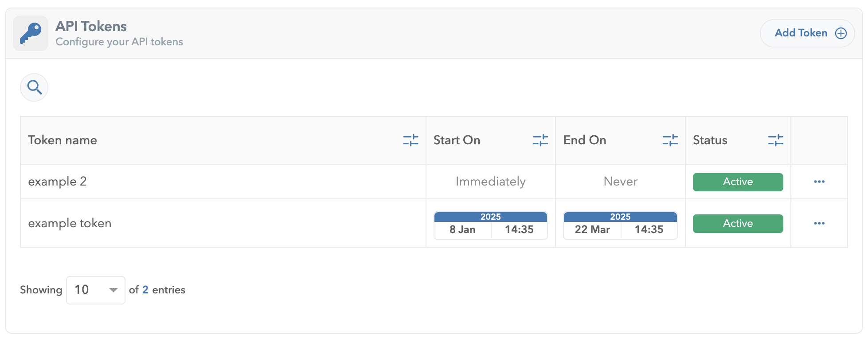Click the Active status of example 2
The image size is (868, 340).
[738, 182]
